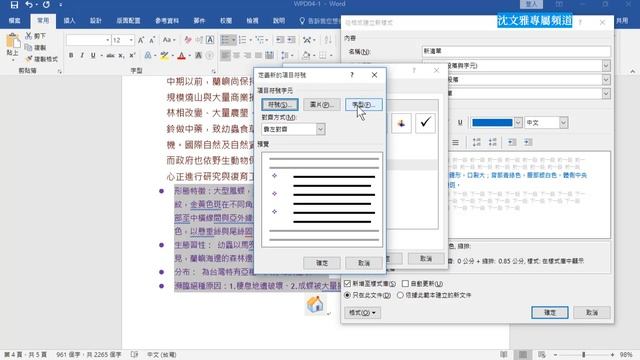Click the style name (名稱) input field
Viewport: 640px width, 360px height.
click(516, 51)
